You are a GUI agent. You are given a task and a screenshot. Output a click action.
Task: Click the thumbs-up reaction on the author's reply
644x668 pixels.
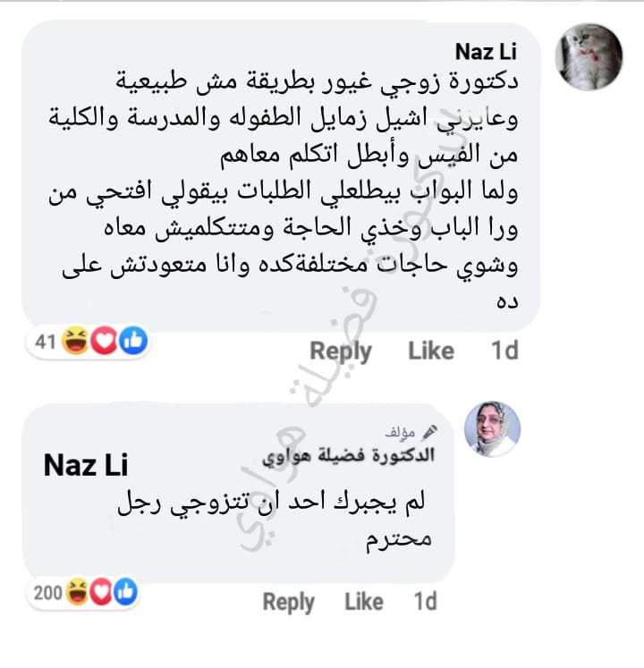(126, 592)
